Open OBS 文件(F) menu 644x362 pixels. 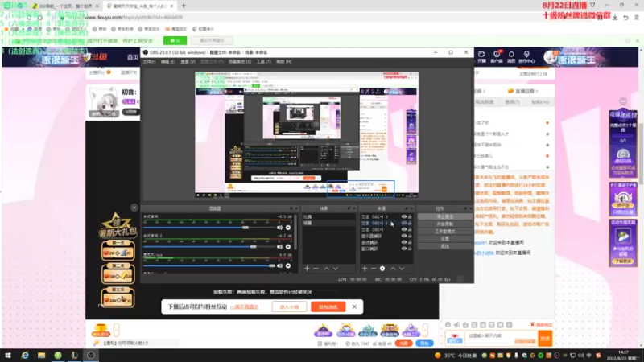[149, 62]
